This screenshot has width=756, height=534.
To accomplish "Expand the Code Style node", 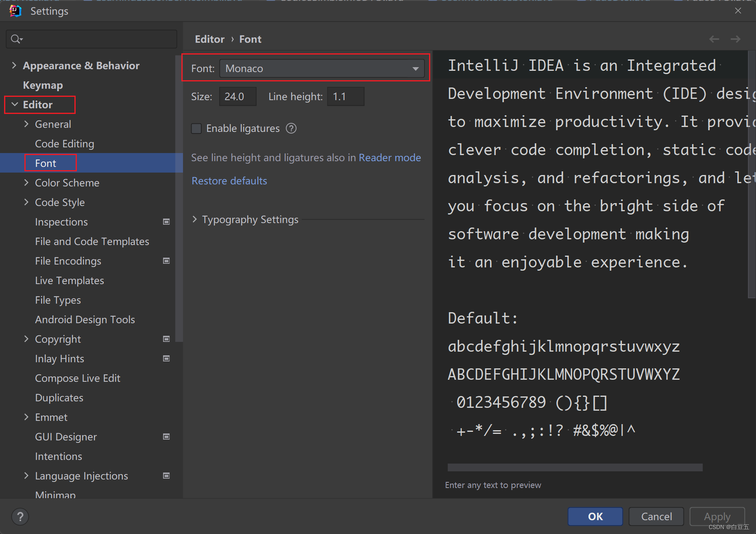I will 26,202.
